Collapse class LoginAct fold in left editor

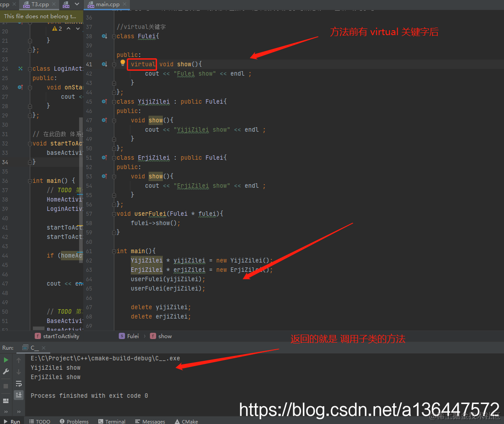[x=30, y=69]
